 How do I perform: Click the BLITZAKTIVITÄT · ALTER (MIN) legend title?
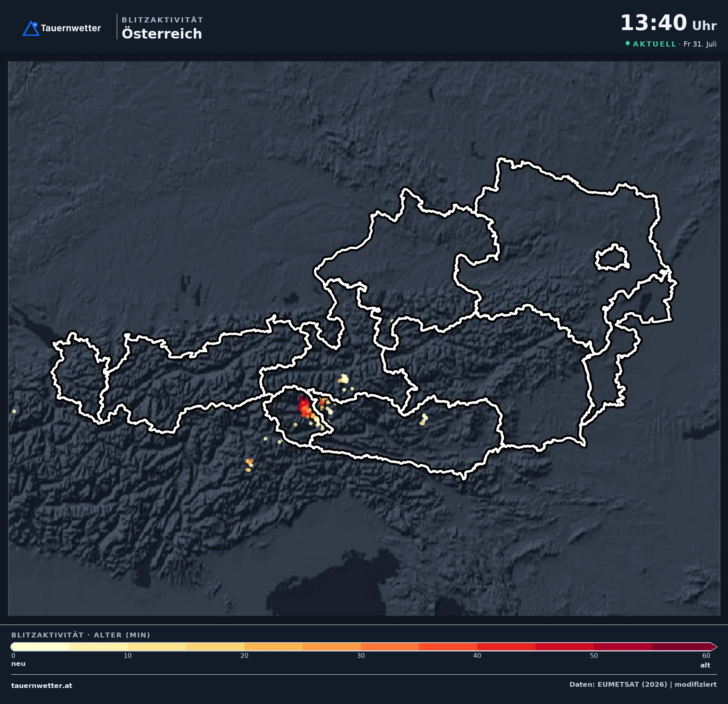coord(81,635)
